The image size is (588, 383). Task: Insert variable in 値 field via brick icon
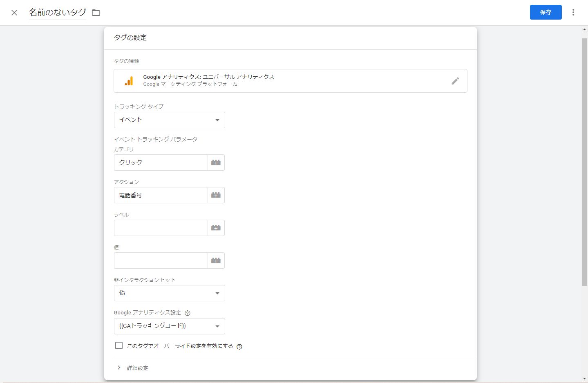(x=216, y=261)
